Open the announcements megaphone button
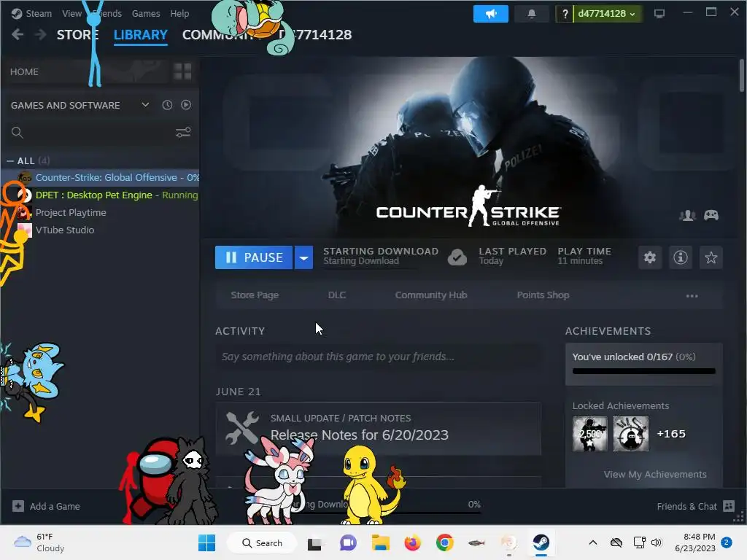This screenshot has width=747, height=560. coord(491,14)
